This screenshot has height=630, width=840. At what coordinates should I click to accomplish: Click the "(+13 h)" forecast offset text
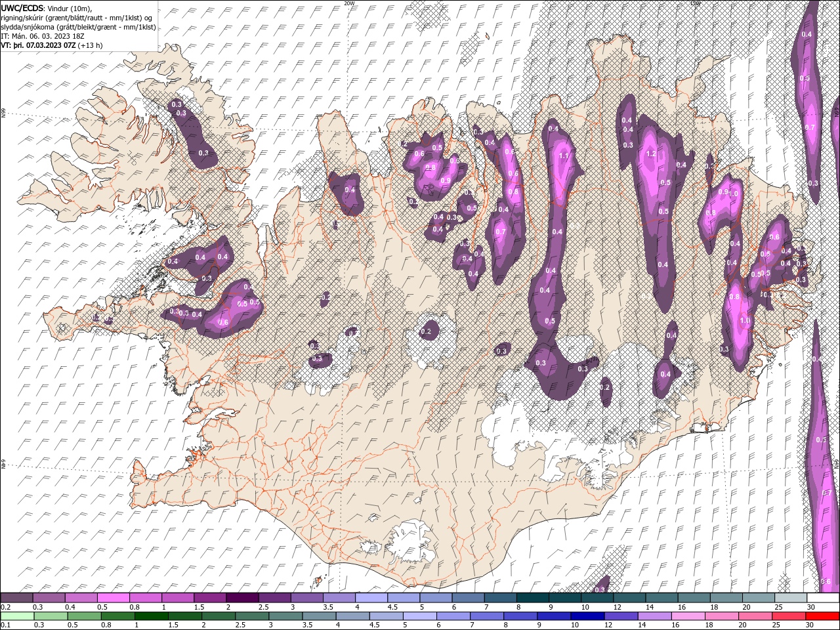pyautogui.click(x=91, y=46)
